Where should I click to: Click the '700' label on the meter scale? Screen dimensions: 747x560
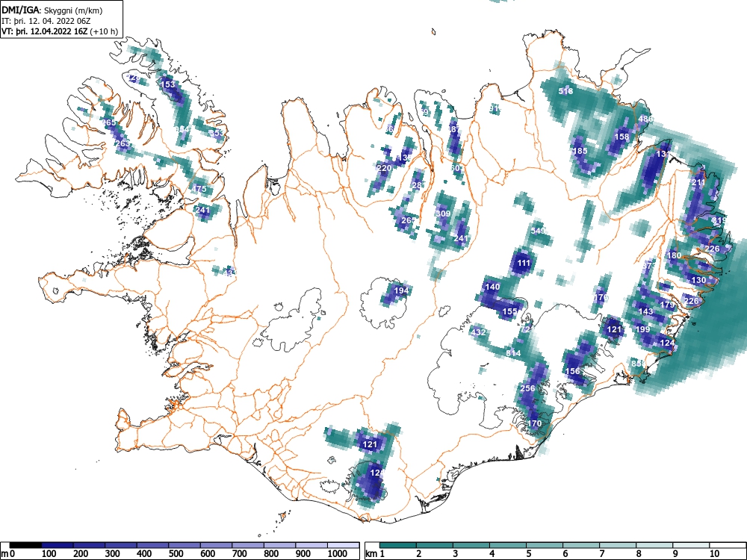[239, 554]
